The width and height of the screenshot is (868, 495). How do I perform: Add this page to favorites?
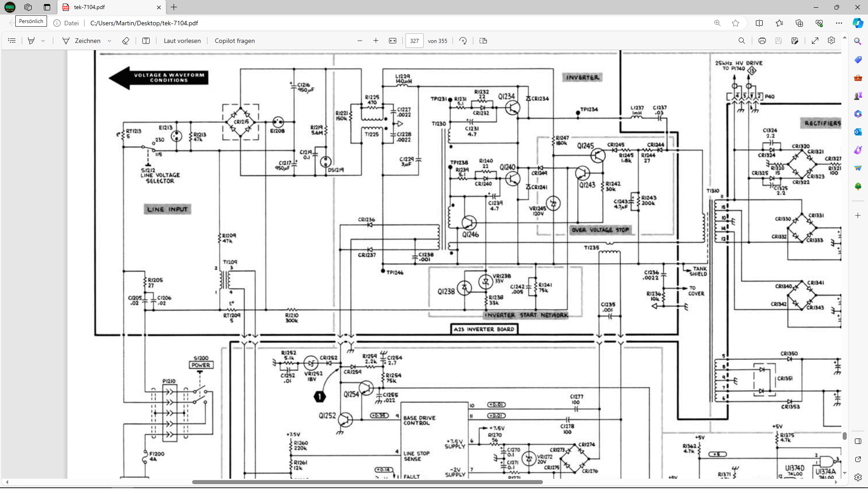pyautogui.click(x=736, y=23)
